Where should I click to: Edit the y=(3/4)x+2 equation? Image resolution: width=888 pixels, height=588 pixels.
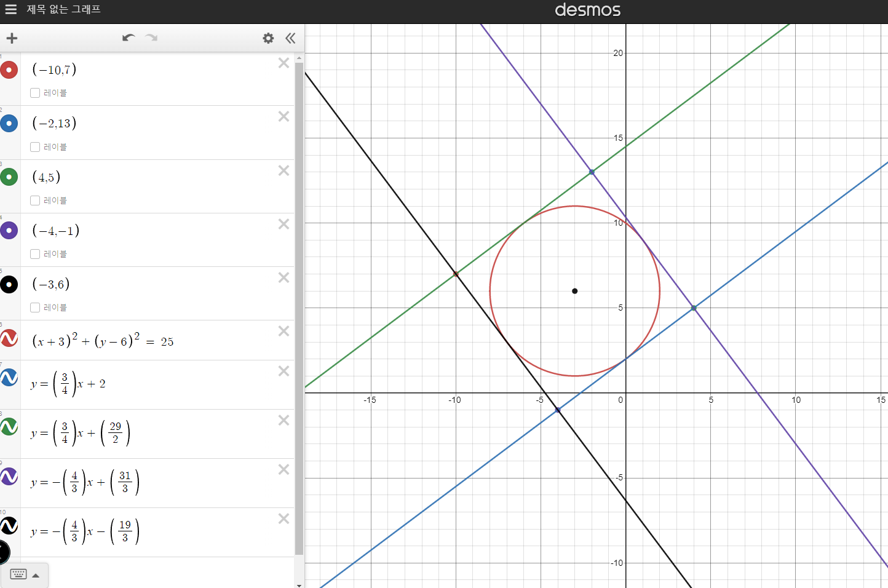coord(68,384)
